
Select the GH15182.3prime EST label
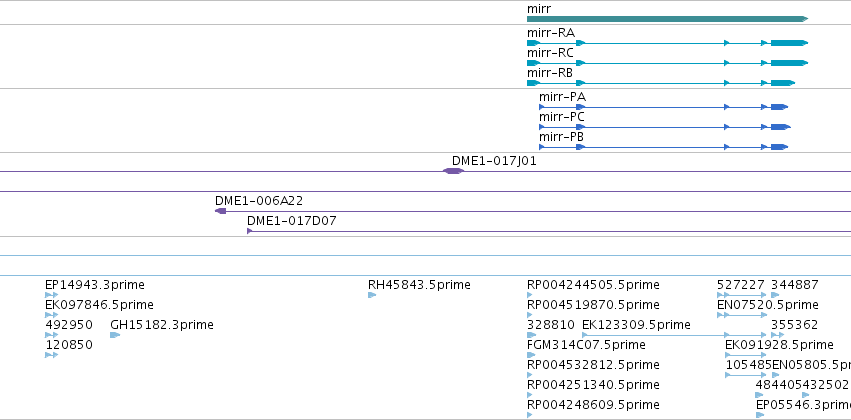(x=162, y=325)
